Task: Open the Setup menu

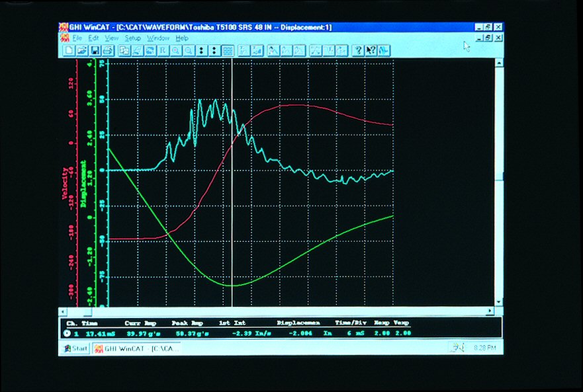Action: tap(133, 38)
